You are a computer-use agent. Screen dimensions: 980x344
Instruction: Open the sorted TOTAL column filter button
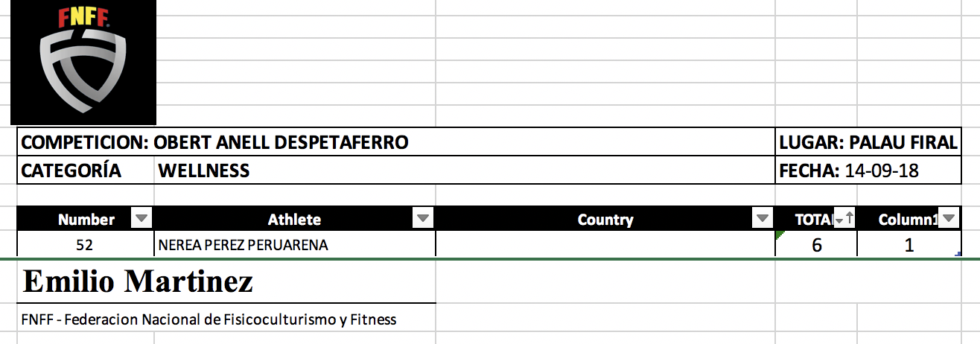[844, 219]
